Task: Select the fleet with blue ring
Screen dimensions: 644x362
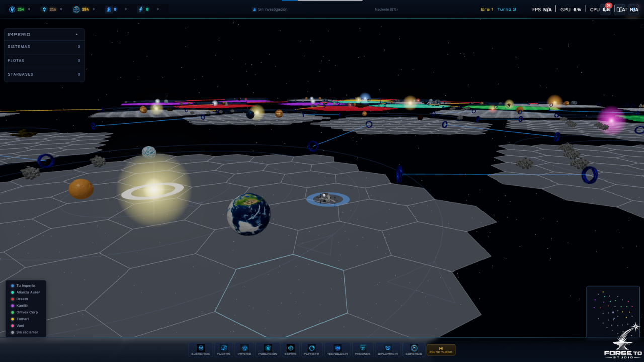Action: click(x=328, y=199)
